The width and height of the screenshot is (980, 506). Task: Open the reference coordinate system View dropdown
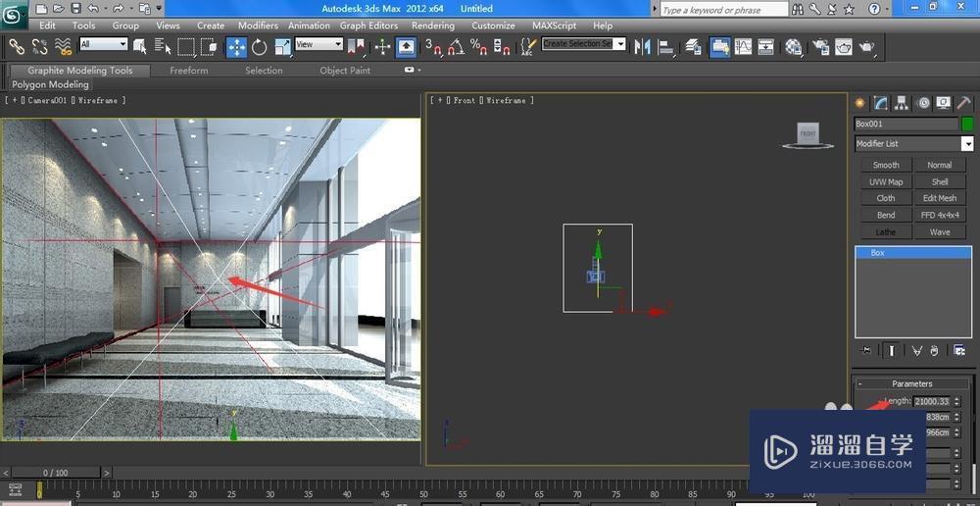(318, 44)
